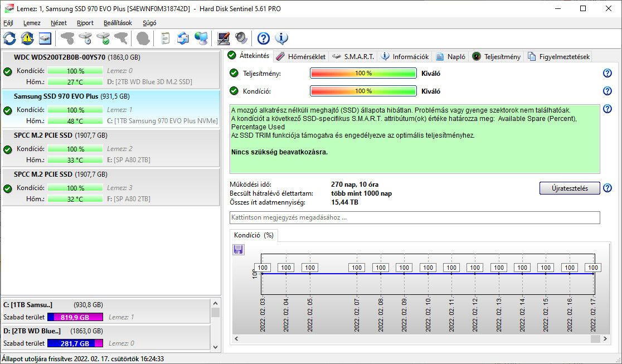This screenshot has width=622, height=364.
Task: Click the 48 °C temperature bar for Samsung
Action: (x=75, y=121)
